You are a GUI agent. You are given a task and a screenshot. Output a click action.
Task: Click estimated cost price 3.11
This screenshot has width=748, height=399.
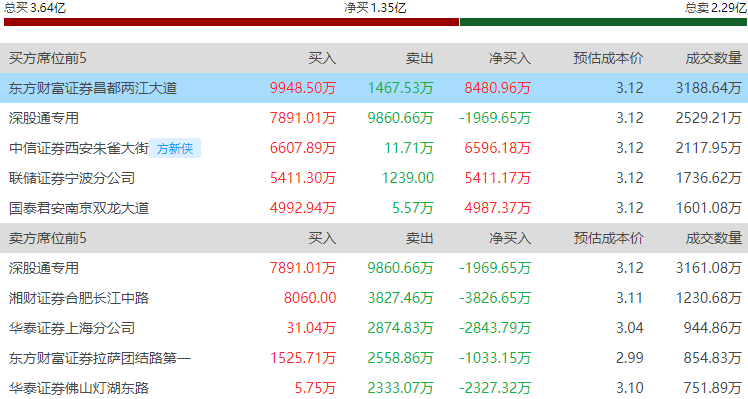630,298
